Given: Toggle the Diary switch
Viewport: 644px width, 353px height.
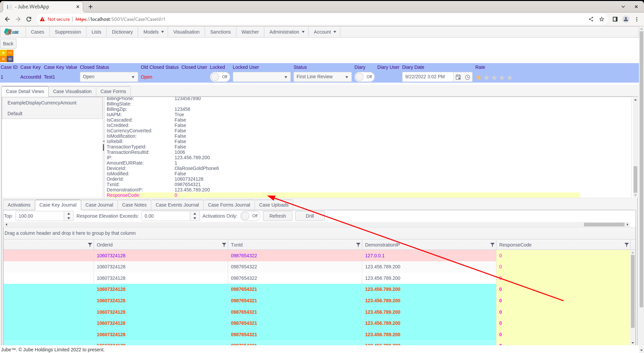Looking at the screenshot, I should click(x=364, y=77).
